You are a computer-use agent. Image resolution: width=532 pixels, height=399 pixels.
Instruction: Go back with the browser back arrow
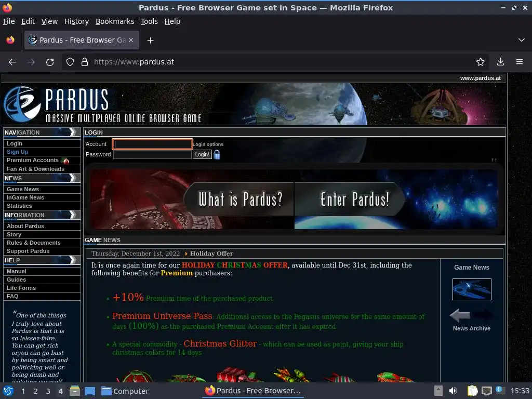12,62
